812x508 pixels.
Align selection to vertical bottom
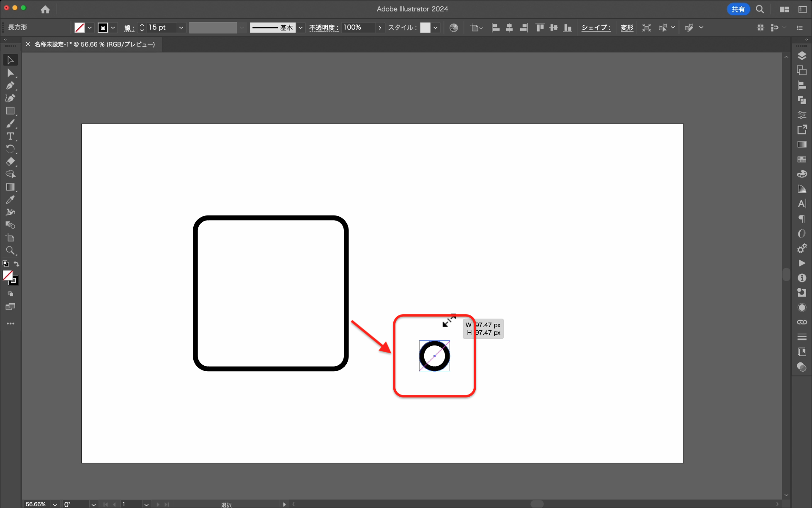click(568, 28)
